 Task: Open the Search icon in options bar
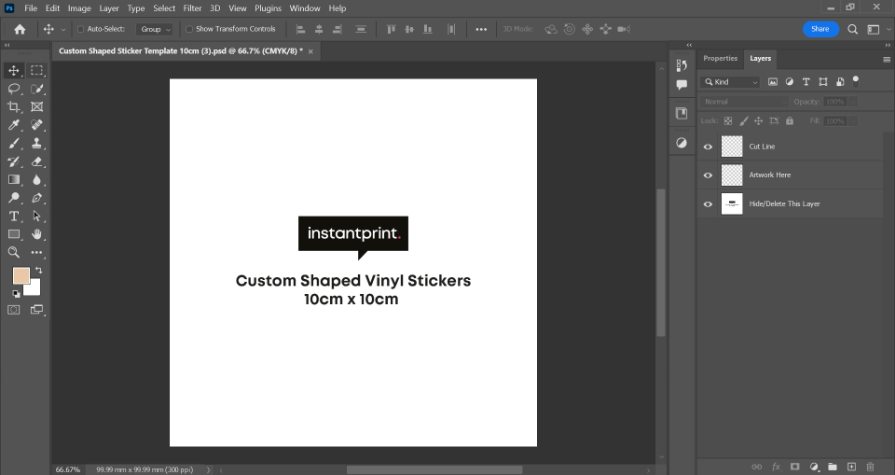pyautogui.click(x=852, y=29)
